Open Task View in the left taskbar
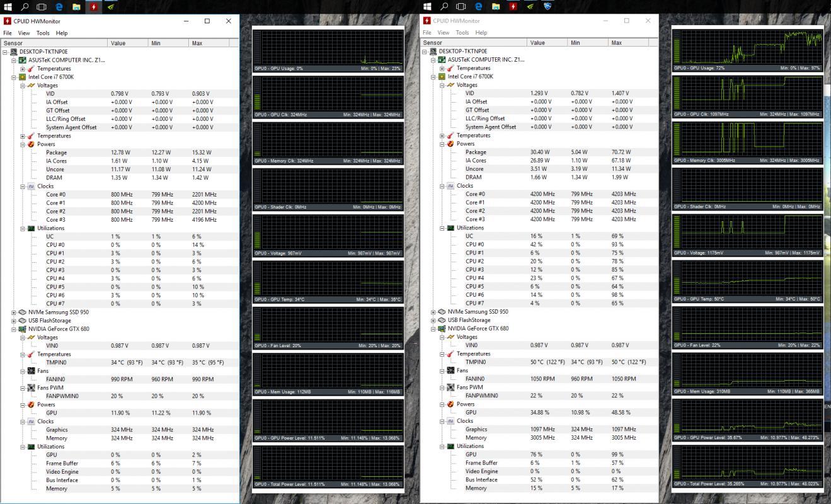This screenshot has height=504, width=831. tap(42, 6)
